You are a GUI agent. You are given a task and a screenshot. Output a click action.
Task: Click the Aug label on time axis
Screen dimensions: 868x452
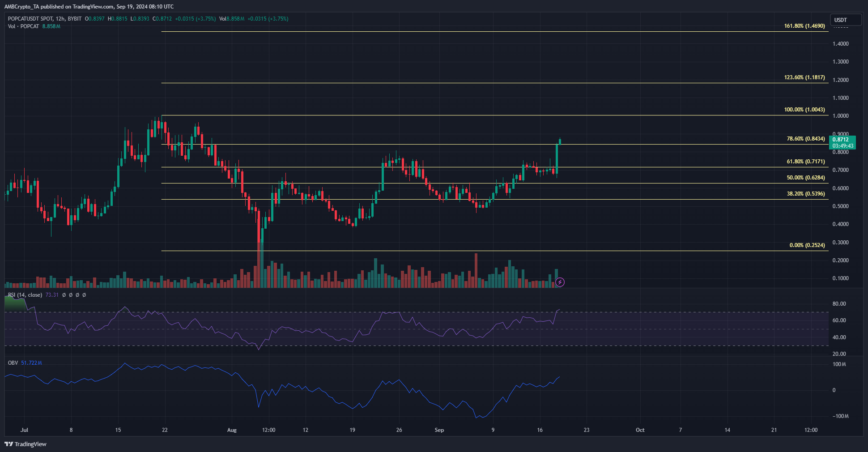(232, 430)
